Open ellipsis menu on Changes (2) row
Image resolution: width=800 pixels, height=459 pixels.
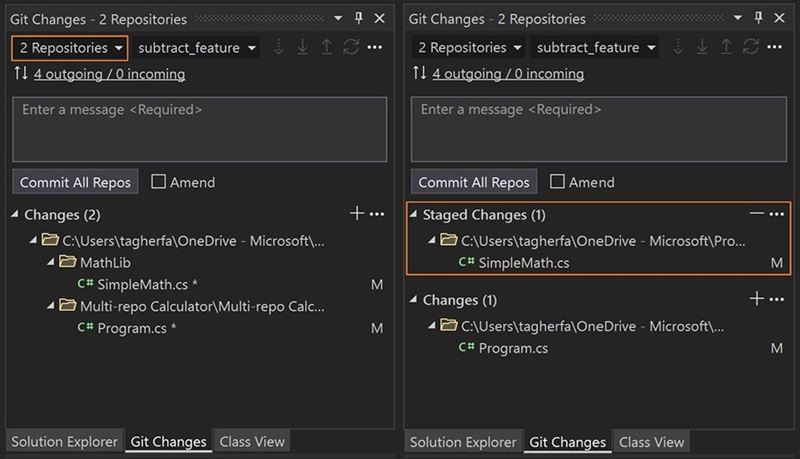click(x=377, y=214)
